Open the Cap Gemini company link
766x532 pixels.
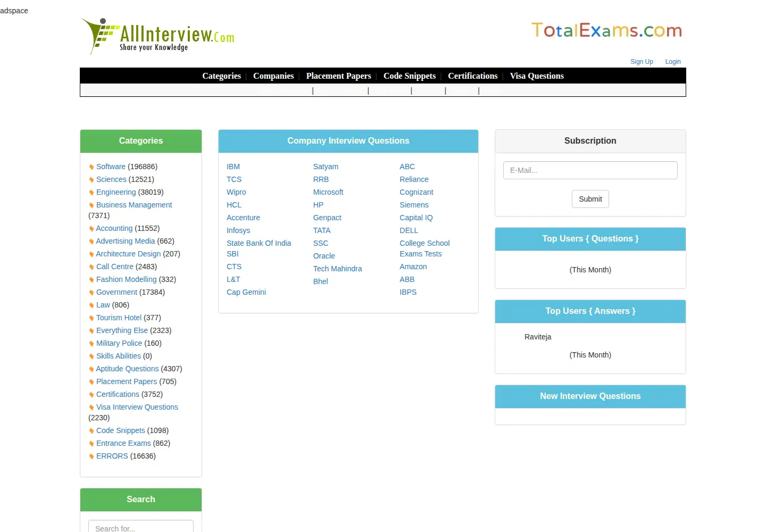246,292
